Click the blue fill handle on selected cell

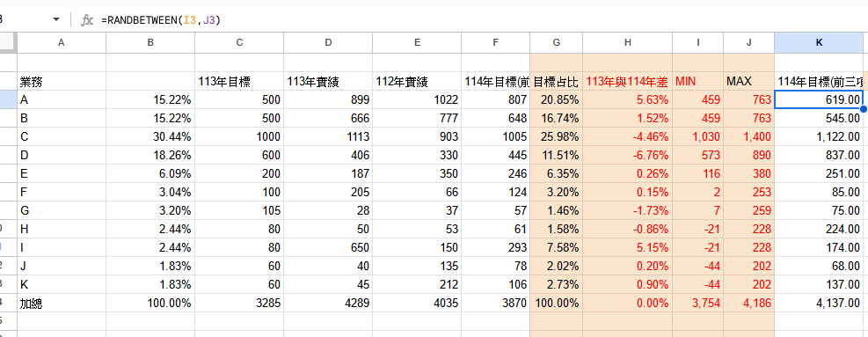tap(864, 109)
